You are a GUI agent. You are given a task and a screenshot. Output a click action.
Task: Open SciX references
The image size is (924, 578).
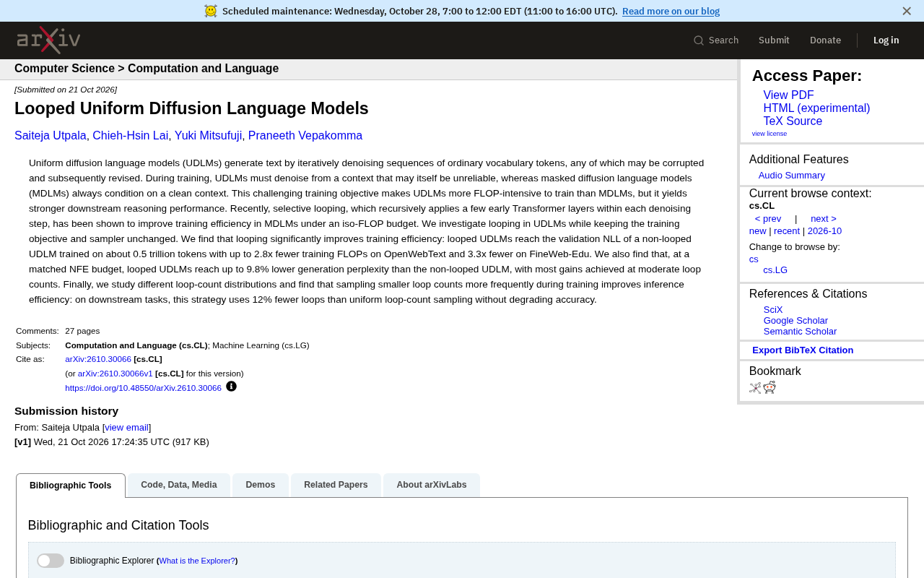tap(773, 310)
